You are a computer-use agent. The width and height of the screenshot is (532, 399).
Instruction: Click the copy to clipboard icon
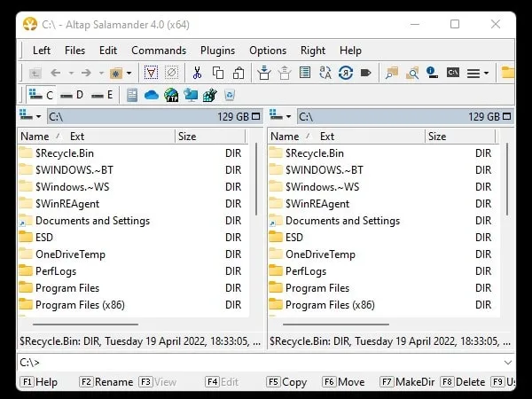218,73
